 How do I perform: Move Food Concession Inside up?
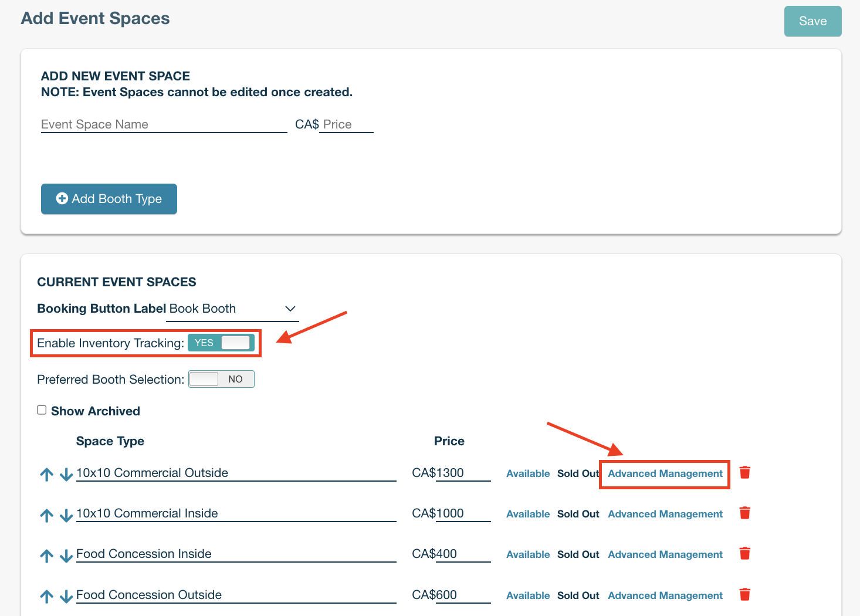pyautogui.click(x=47, y=556)
